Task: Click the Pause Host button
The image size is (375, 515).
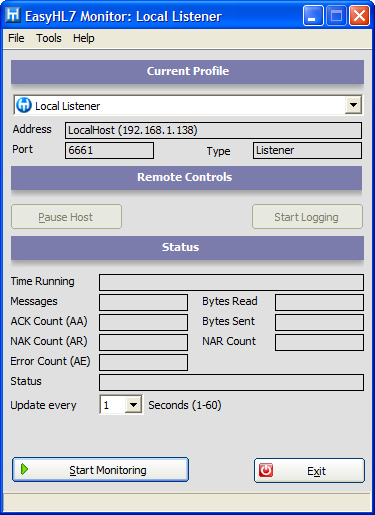Action: [66, 217]
